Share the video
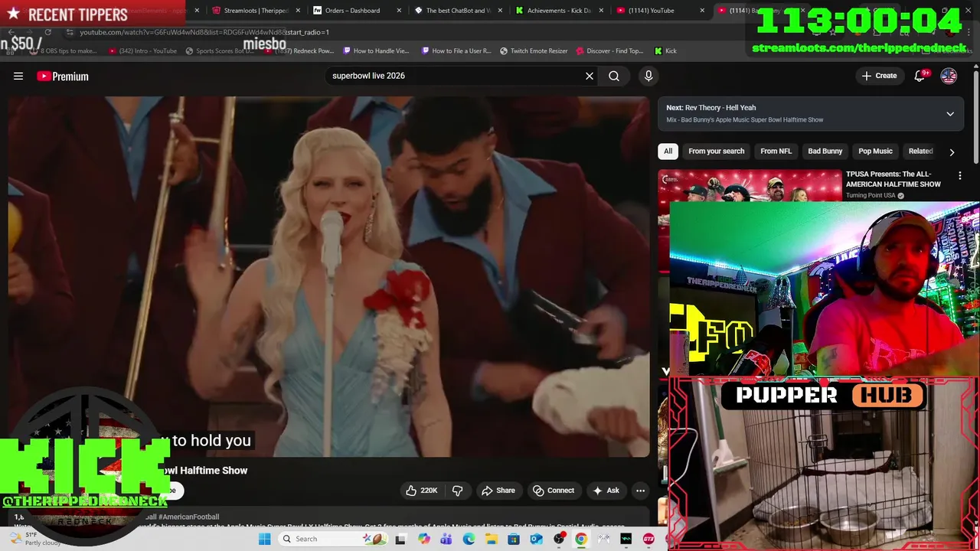This screenshot has height=551, width=980. click(498, 491)
